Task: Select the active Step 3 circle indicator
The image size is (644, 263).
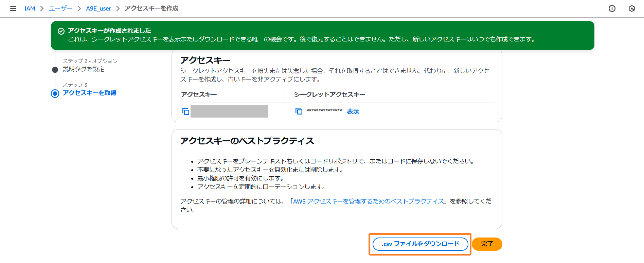Action: (x=55, y=93)
